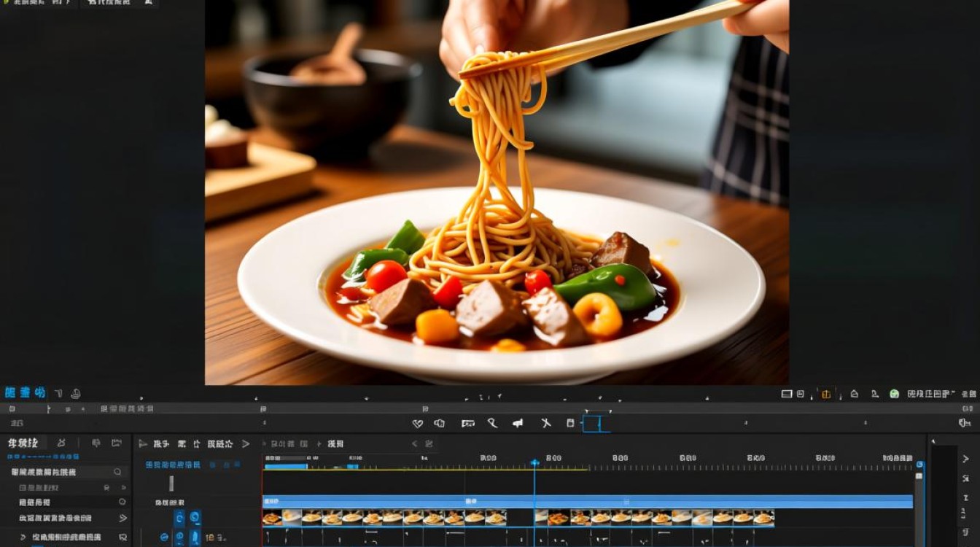Image resolution: width=980 pixels, height=547 pixels.
Task: Click the thumbs-up icon beside the heart icon
Action: click(440, 424)
